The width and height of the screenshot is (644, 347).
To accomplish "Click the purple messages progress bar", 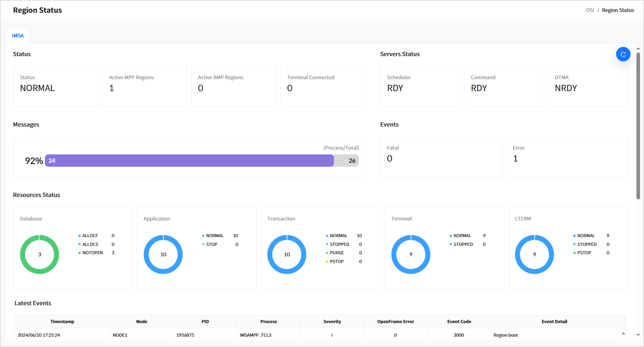I will (189, 161).
